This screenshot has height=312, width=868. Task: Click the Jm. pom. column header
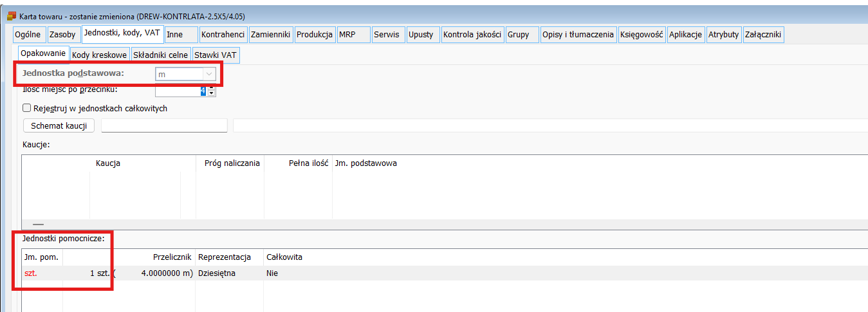(41, 257)
